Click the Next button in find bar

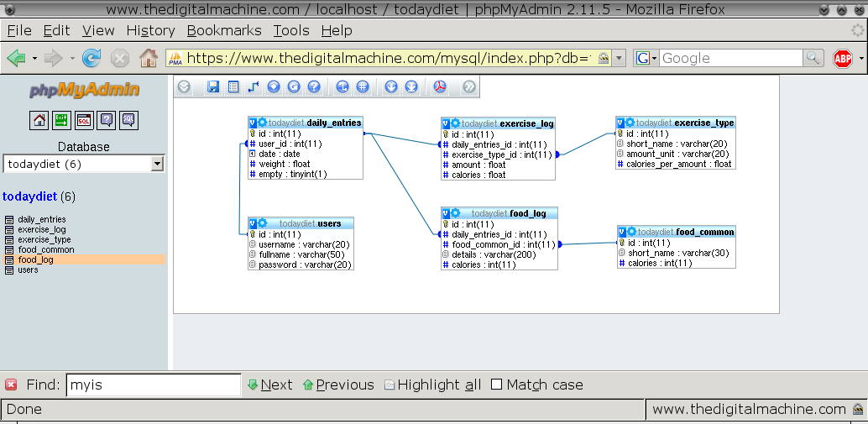tap(269, 385)
